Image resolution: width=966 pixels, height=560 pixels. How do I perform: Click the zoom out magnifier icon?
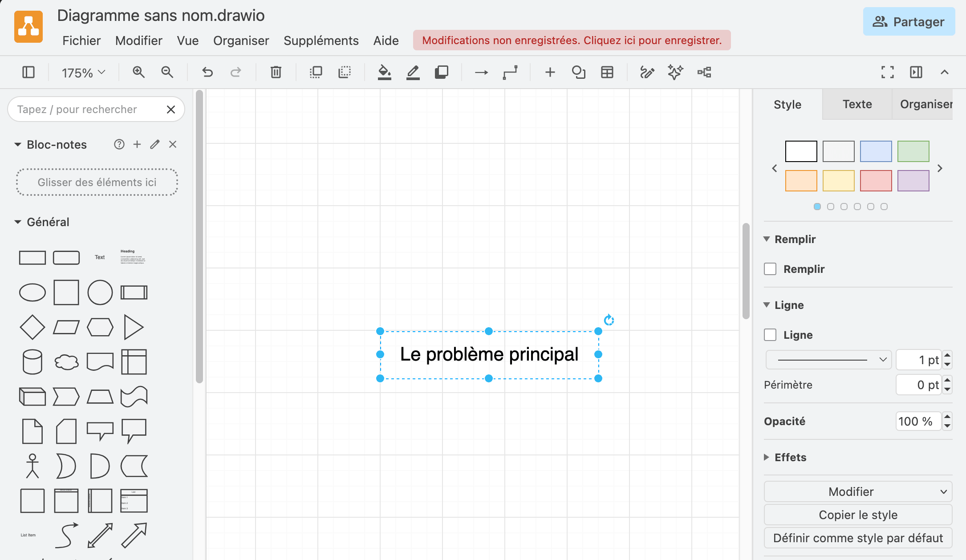[167, 72]
